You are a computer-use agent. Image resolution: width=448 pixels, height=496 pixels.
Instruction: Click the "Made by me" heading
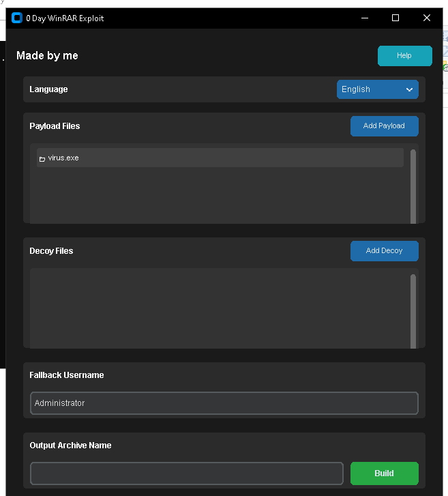tap(47, 56)
